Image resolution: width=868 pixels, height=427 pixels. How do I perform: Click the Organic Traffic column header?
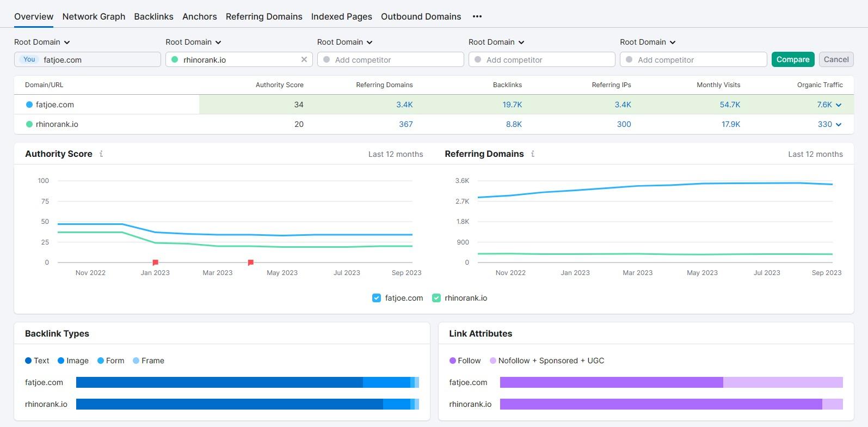pos(820,85)
